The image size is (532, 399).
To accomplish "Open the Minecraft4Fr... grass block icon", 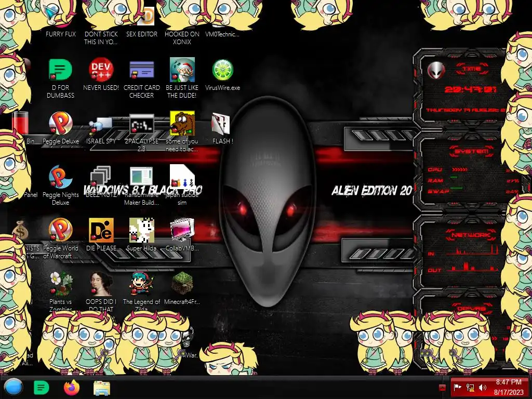I will point(182,283).
